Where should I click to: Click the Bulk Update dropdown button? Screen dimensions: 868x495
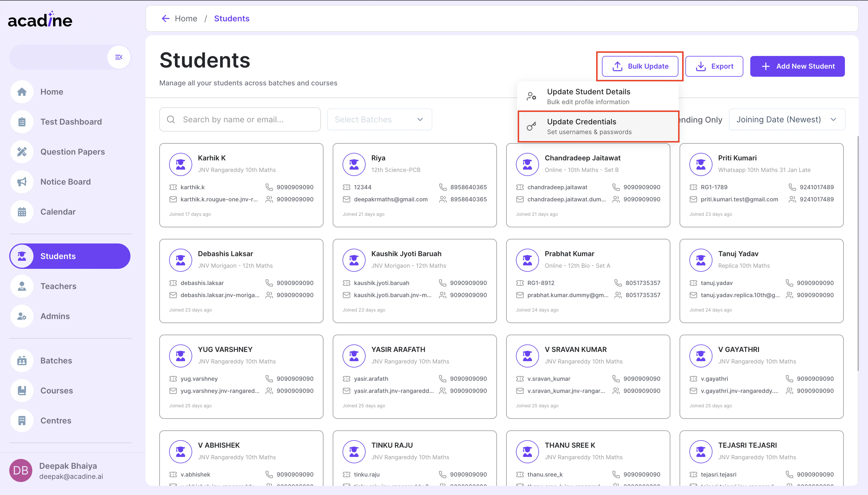click(640, 66)
